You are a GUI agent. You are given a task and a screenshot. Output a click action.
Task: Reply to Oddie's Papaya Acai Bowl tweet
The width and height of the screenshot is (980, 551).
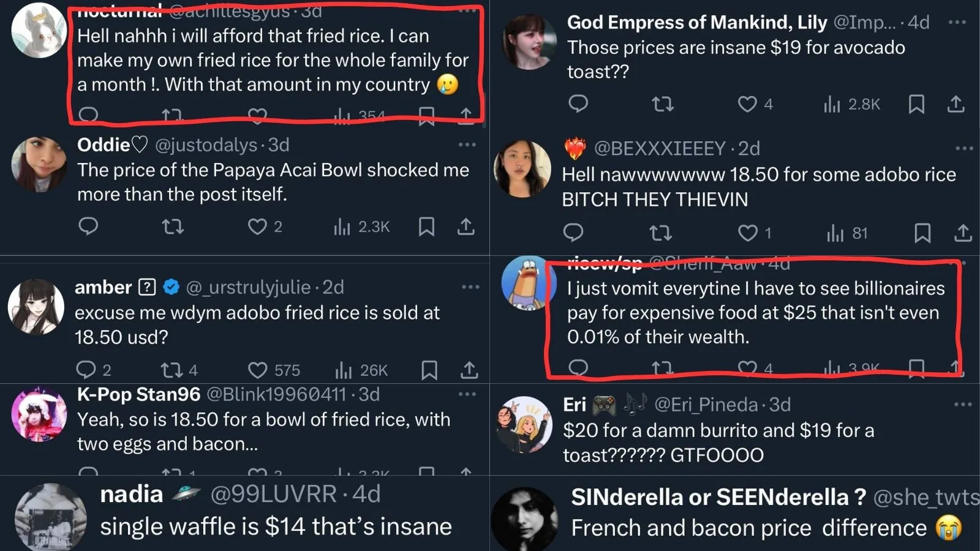[x=88, y=226]
